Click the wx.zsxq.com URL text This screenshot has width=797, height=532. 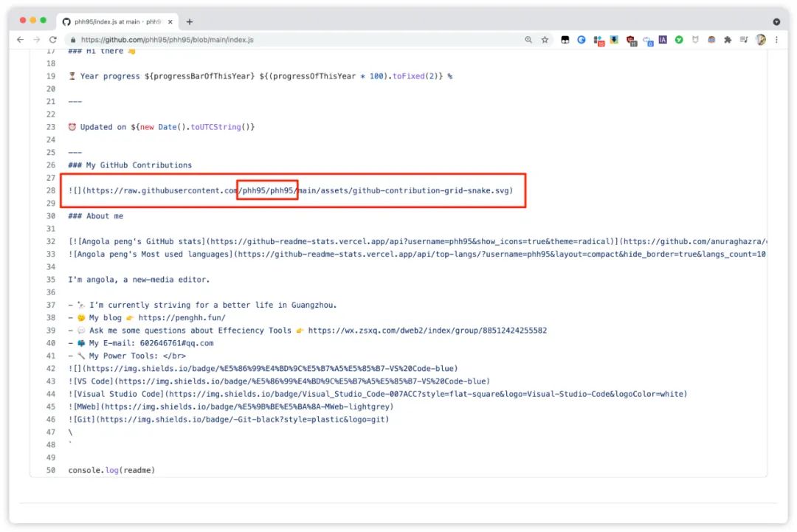pyautogui.click(x=427, y=331)
